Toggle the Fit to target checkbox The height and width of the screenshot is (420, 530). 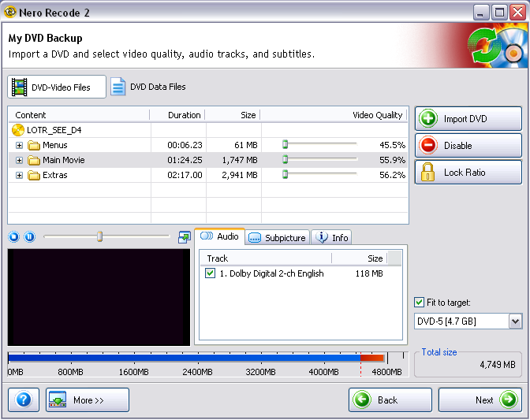tap(419, 302)
